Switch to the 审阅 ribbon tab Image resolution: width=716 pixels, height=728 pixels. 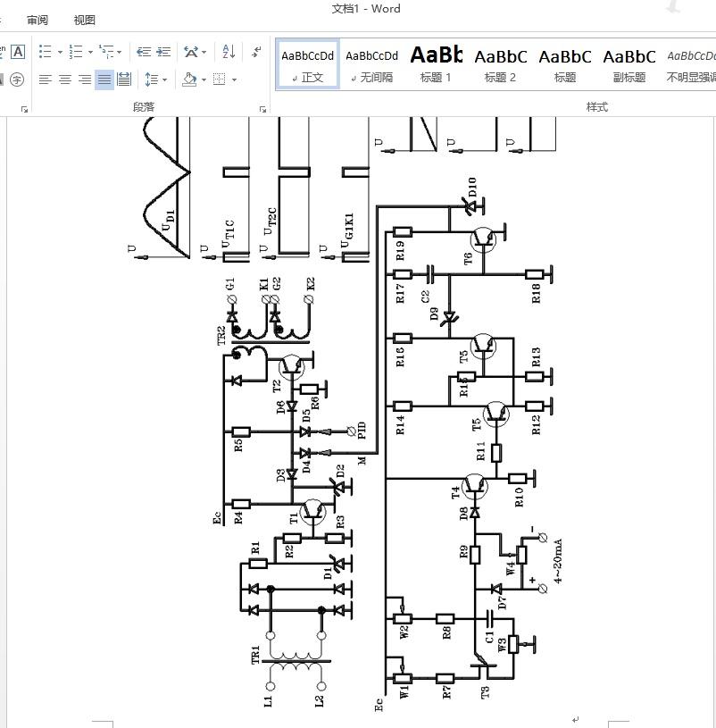pos(37,20)
